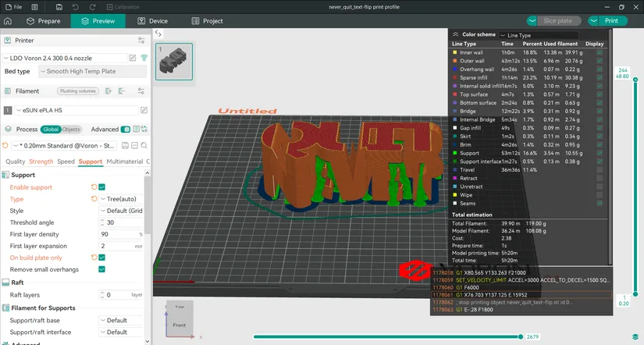Toggle Inner wall display checkbox
The height and width of the screenshot is (345, 644).
600,52
